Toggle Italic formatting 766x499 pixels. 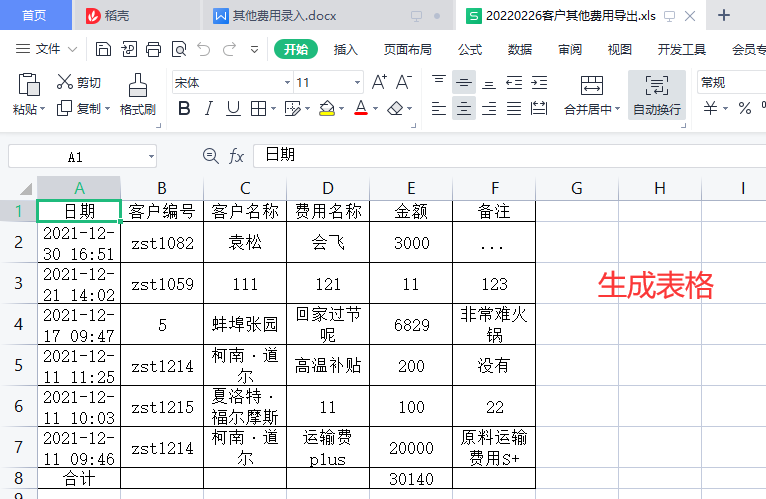point(209,108)
